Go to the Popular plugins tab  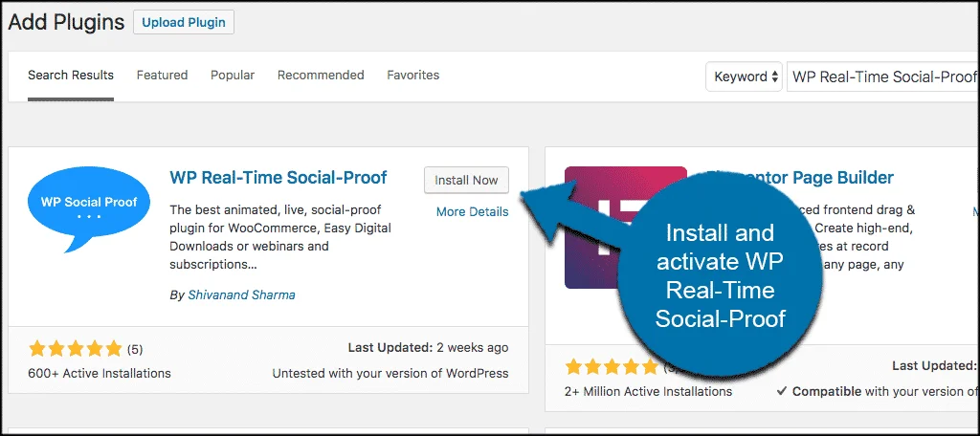click(233, 75)
